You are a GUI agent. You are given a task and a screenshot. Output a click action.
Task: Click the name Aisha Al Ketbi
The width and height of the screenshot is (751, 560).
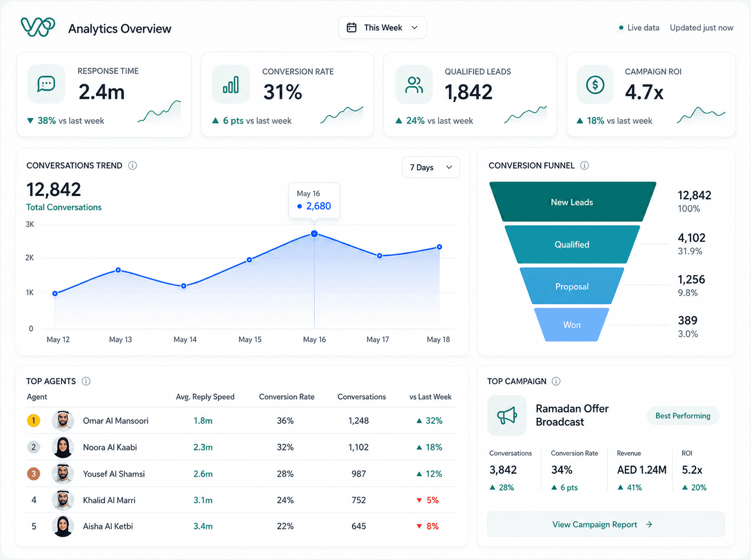108,526
